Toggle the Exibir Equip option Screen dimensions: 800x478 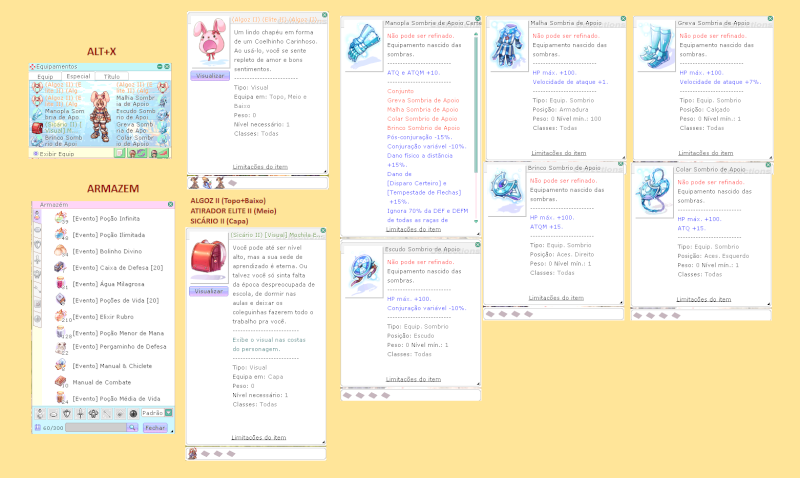54,154
